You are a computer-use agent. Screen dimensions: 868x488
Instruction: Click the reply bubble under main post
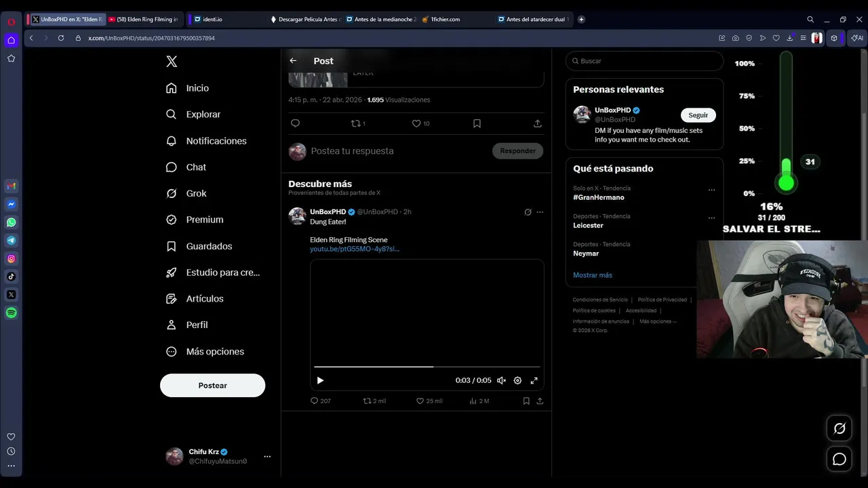tap(295, 123)
